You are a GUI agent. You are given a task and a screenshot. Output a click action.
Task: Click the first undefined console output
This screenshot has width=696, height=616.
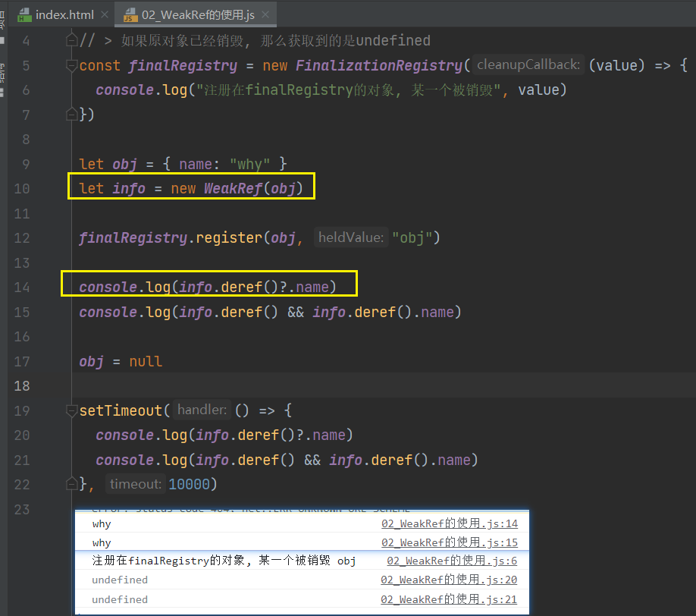(120, 580)
